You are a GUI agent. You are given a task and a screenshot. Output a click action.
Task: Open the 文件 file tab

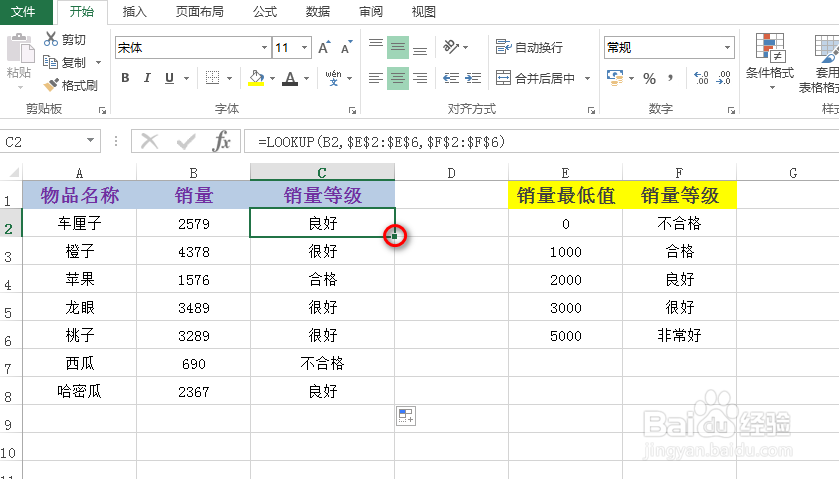click(24, 12)
